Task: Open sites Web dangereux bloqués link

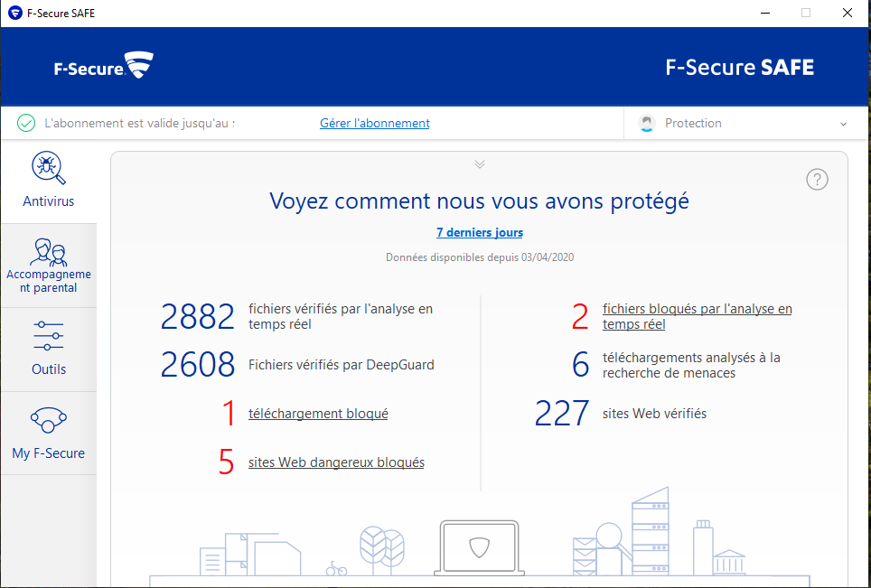Action: click(x=336, y=462)
